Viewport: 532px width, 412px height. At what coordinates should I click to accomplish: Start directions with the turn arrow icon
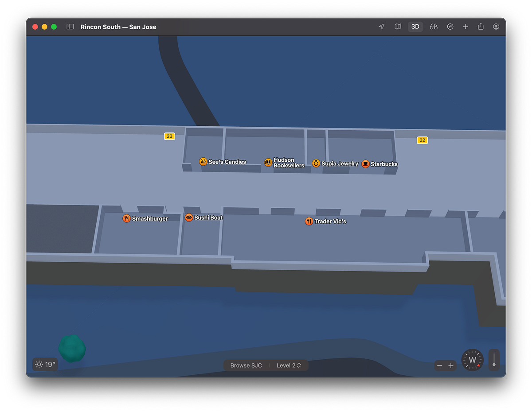450,27
